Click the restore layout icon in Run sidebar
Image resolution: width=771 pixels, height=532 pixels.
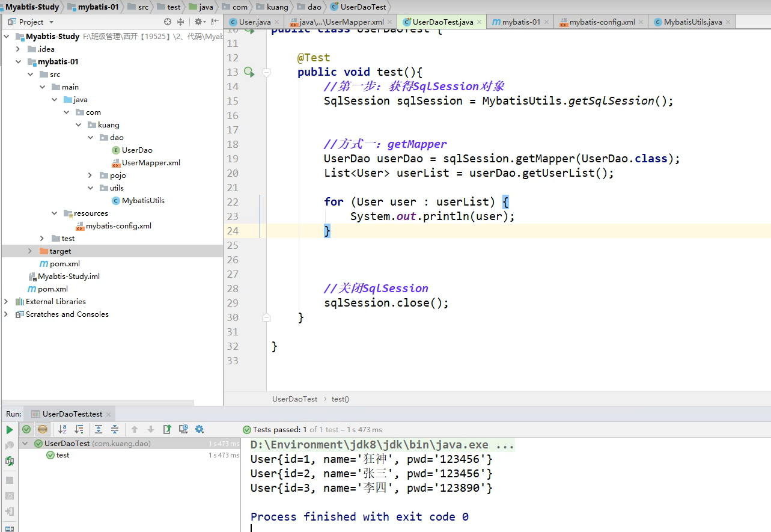[x=10, y=528]
